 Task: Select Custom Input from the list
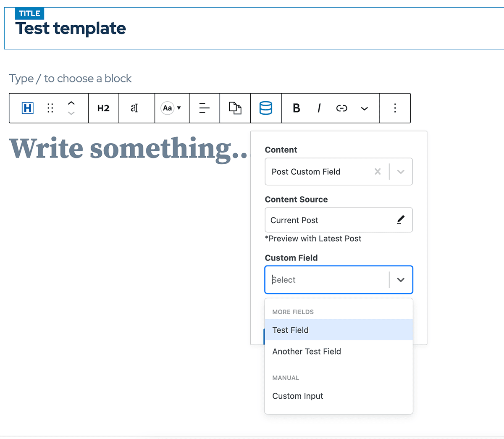pyautogui.click(x=298, y=396)
